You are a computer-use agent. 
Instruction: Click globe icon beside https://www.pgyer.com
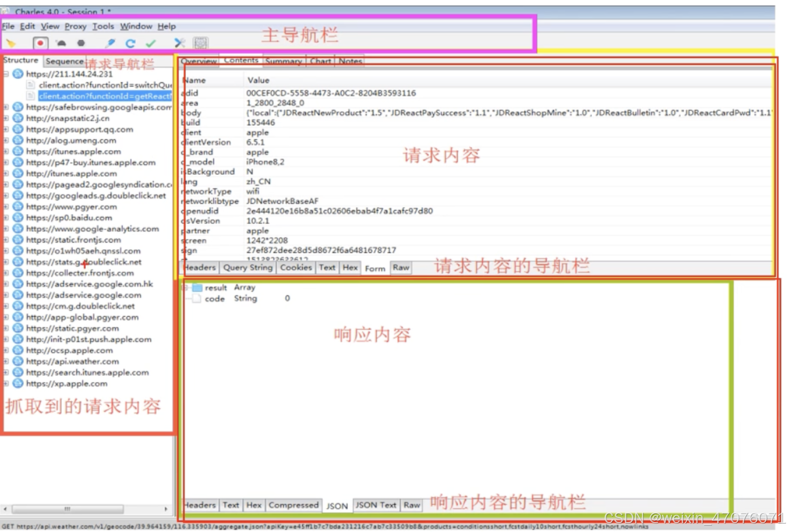coord(18,207)
